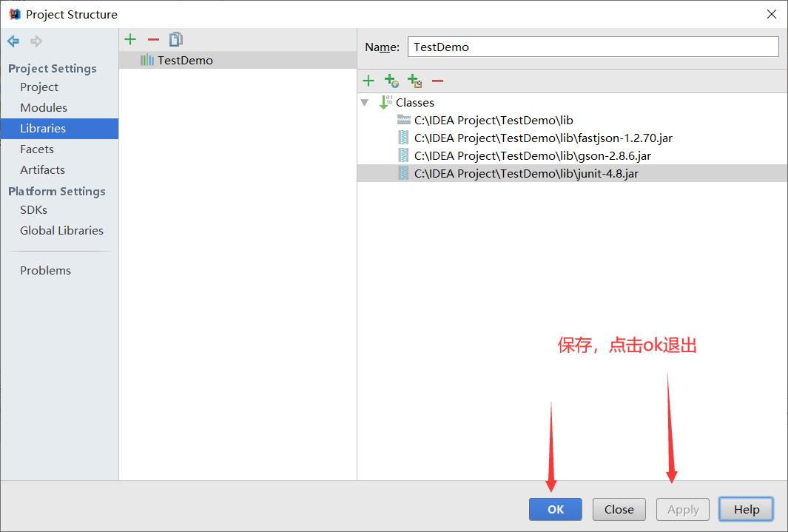This screenshot has height=532, width=788.
Task: Select the fastjson-1.2.70.jar entry
Action: (543, 138)
